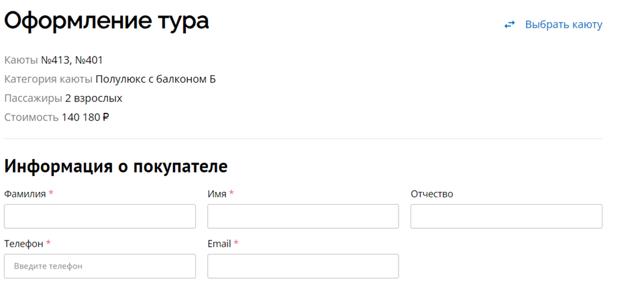Click the Фамилия field label
Image resolution: width=644 pixels, height=284 pixels.
25,194
